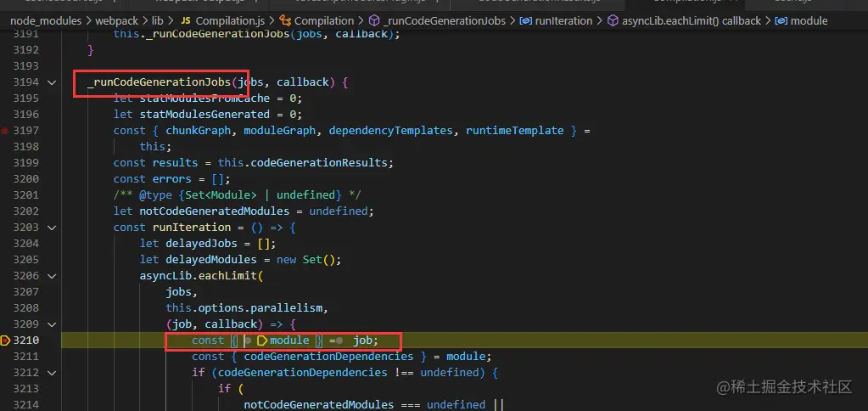Click line number 3214 in gutter
Screen dimensions: 868x411
click(x=26, y=404)
